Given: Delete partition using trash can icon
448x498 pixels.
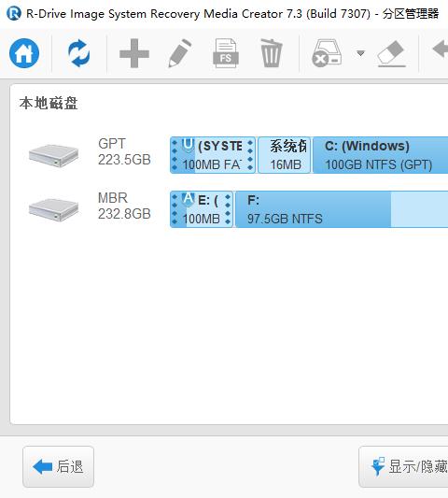Looking at the screenshot, I should (271, 53).
